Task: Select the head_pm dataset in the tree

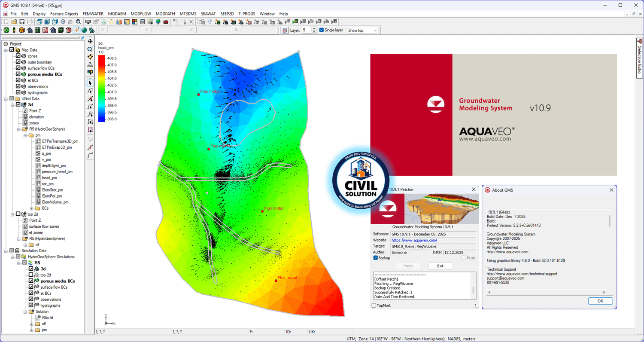Action: [x=49, y=178]
